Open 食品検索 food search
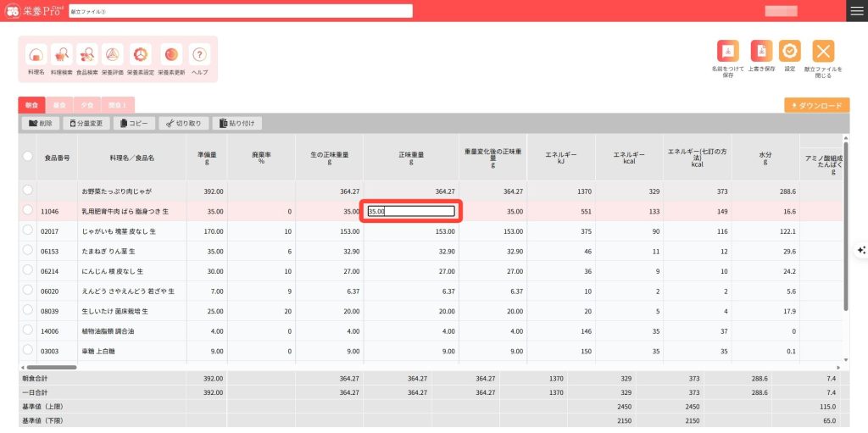Viewport: 868px width, 433px height. tap(87, 55)
